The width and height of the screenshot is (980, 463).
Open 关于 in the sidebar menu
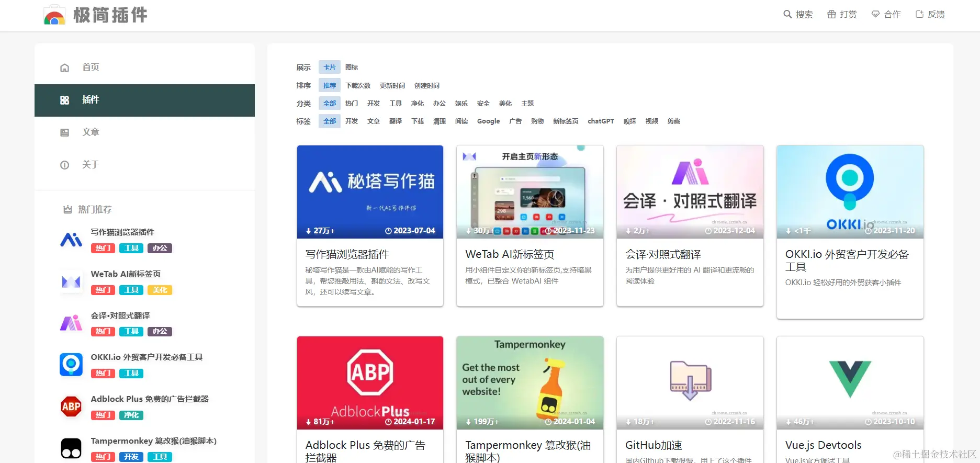tap(144, 165)
